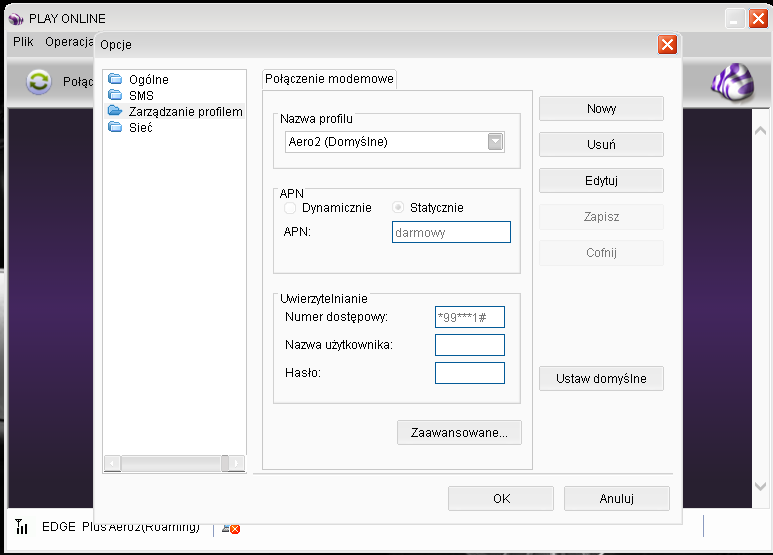Open the Plik menu
Screen dimensions: 773x555
[x=23, y=43]
